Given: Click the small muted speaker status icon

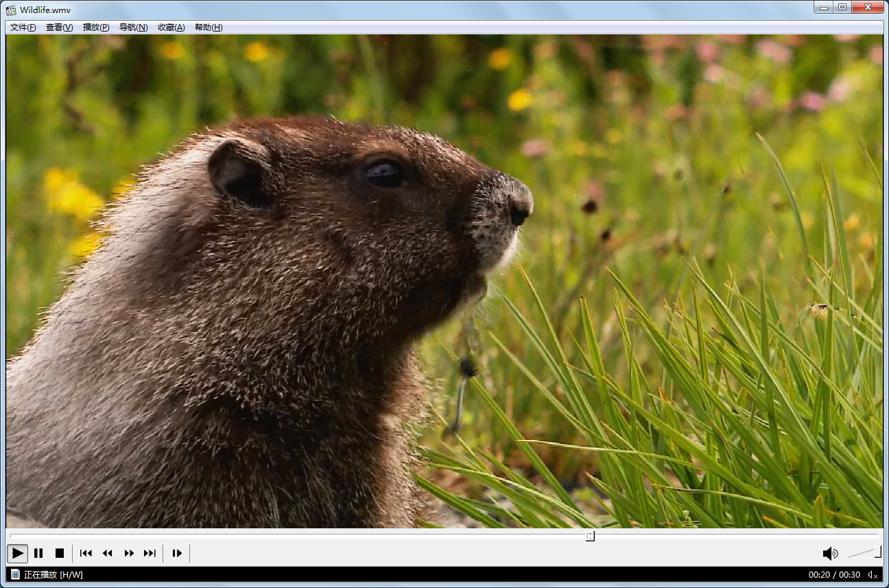Looking at the screenshot, I should (873, 574).
